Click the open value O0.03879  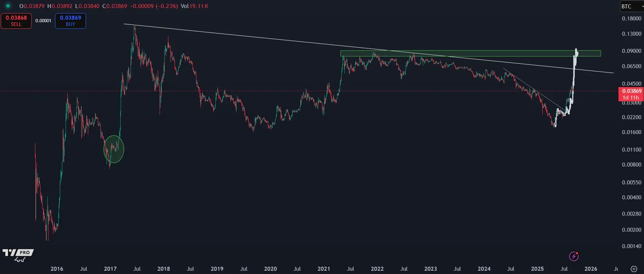(x=32, y=6)
